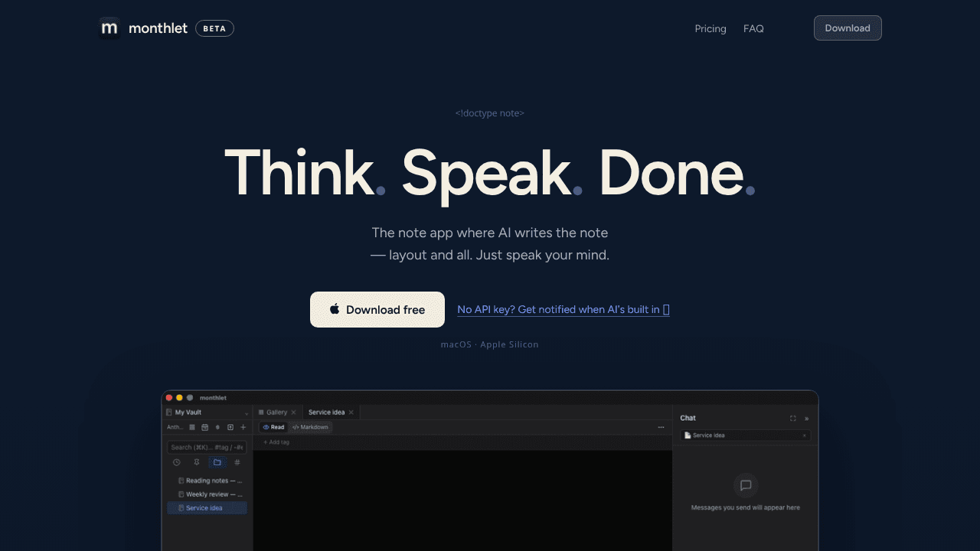Open the calendar icon in the sidebar toolbar
This screenshot has height=551, width=980.
click(204, 427)
